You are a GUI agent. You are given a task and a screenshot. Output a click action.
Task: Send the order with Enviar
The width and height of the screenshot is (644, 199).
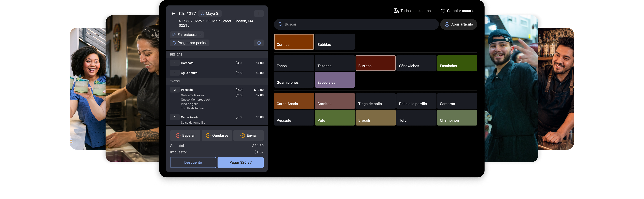pyautogui.click(x=249, y=136)
